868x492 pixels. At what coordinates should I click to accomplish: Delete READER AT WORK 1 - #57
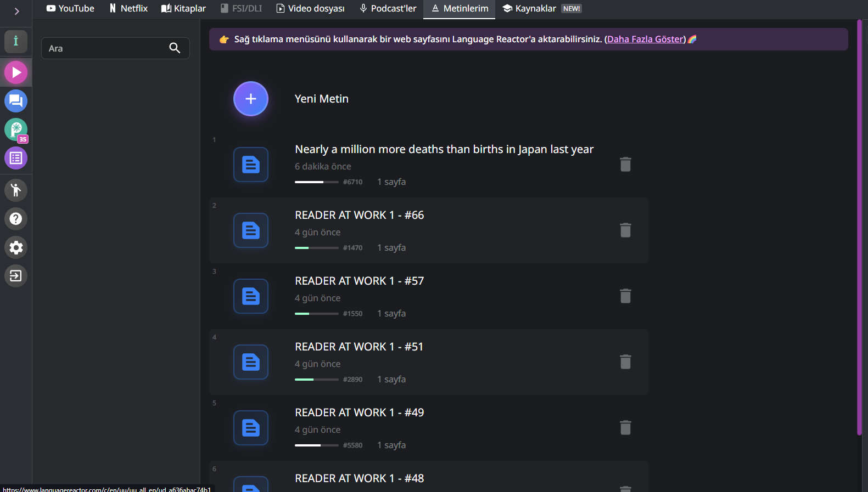coord(625,296)
